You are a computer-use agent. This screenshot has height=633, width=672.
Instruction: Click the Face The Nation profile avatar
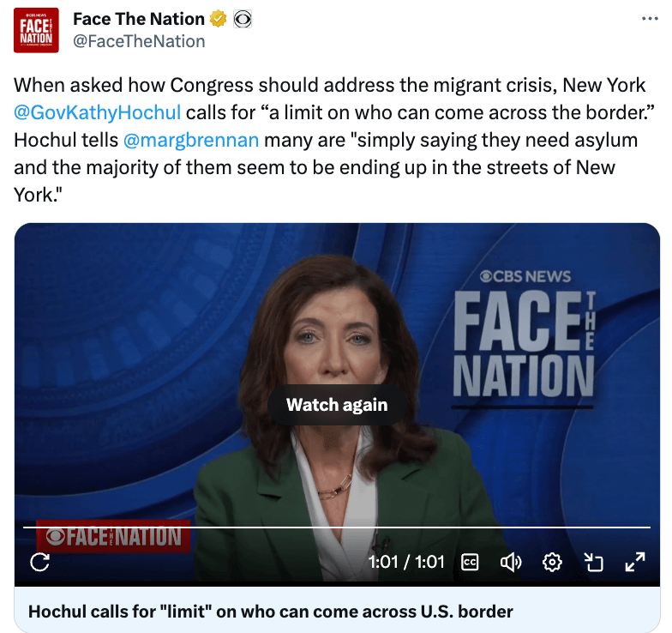coord(36,30)
